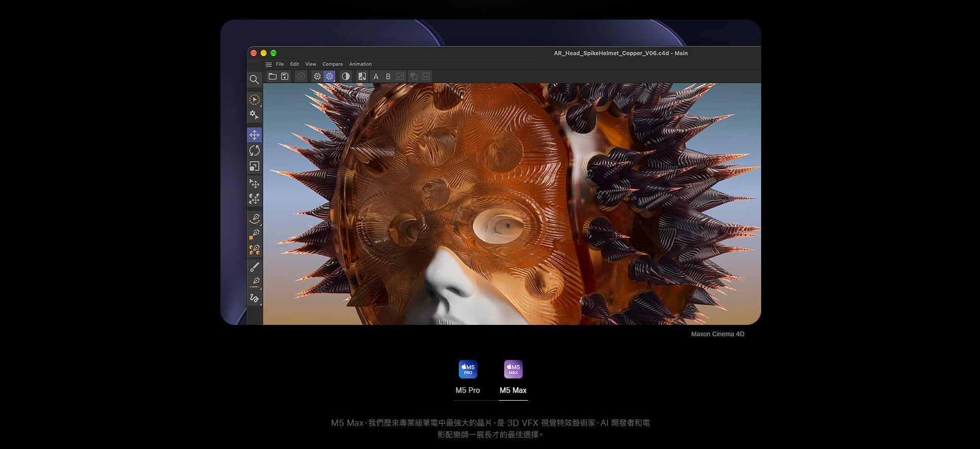Click the AR_Head_SpikeHelmet_Copper_V06.c4d window title

(621, 53)
